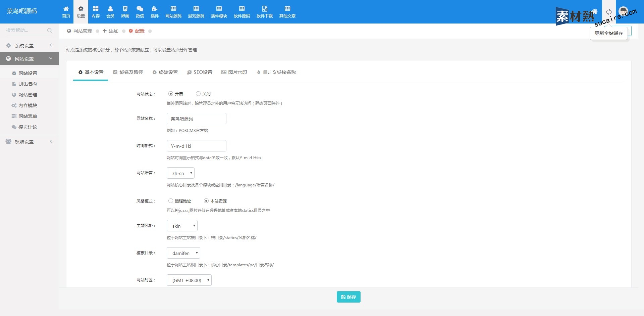The height and width of the screenshot is (316, 644).
Task: Open the 主题风格 skin dropdown
Action: [x=182, y=226]
